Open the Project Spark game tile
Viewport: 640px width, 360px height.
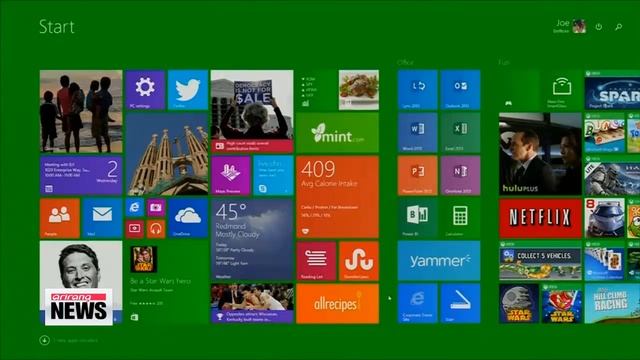coord(612,90)
